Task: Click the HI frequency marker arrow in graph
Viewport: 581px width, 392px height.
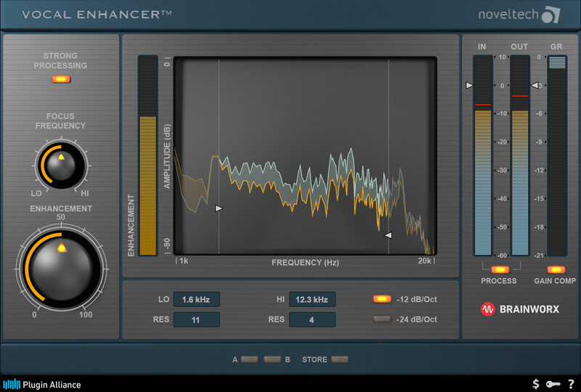Action: (x=389, y=235)
